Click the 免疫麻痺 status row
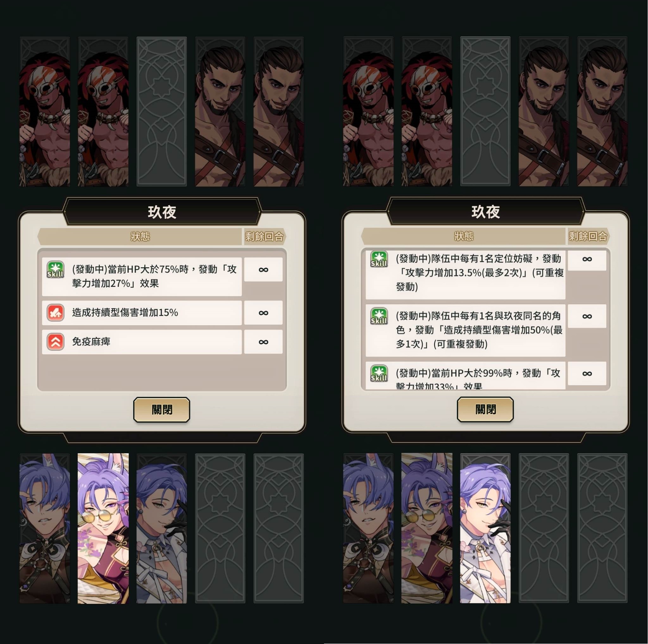Screen dimensions: 648x644 coord(142,342)
